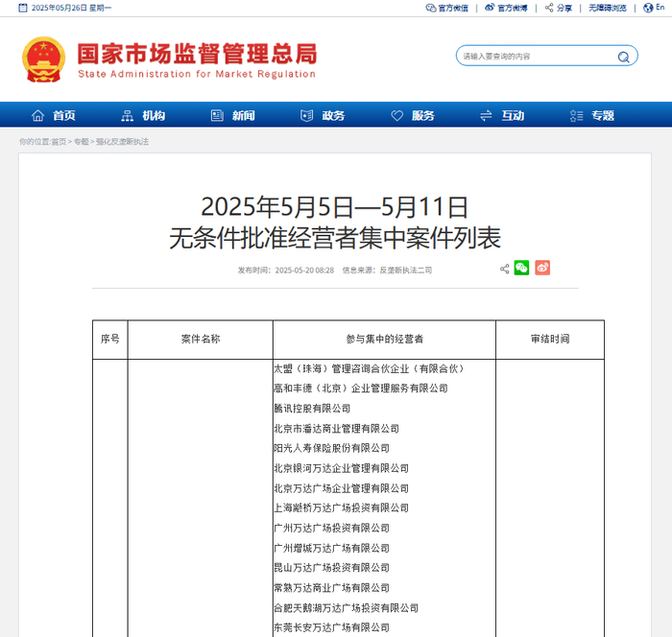Click the search input field
The image size is (672, 637).
click(538, 56)
